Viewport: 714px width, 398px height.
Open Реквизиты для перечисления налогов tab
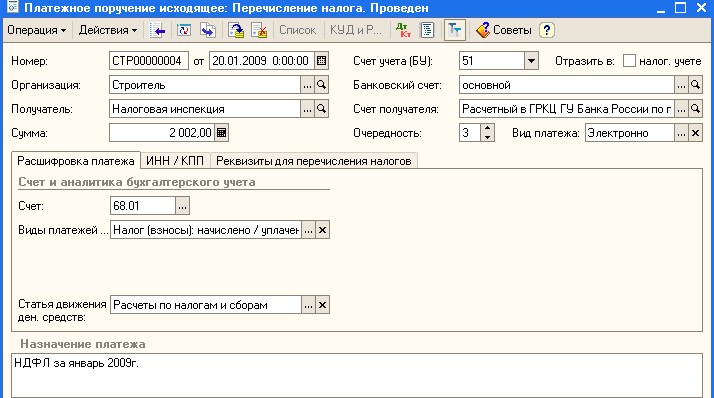[313, 161]
